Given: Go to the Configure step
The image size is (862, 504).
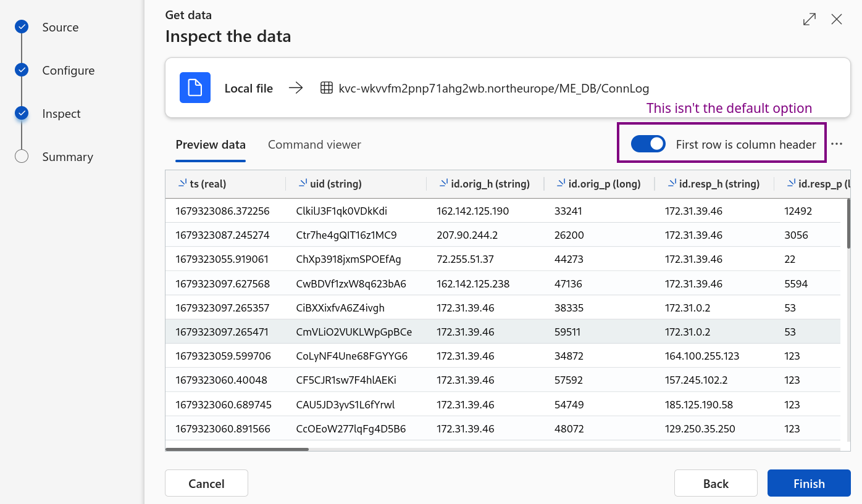Looking at the screenshot, I should pyautogui.click(x=69, y=70).
